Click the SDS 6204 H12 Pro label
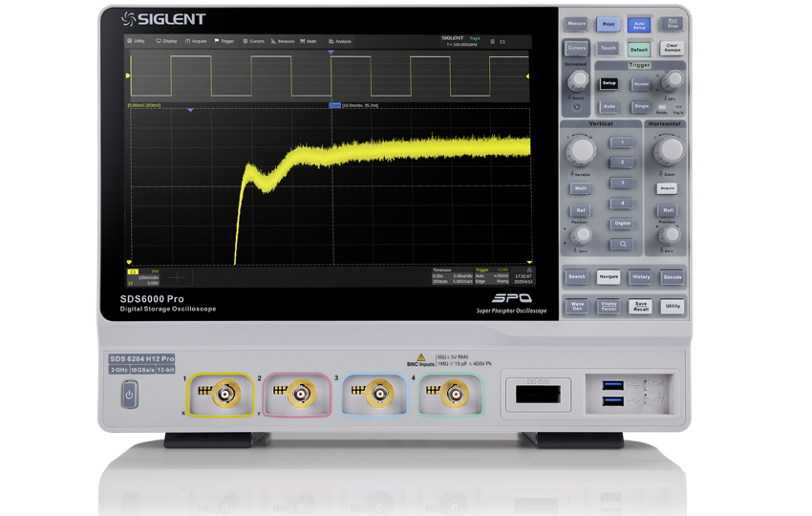Image resolution: width=812 pixels, height=516 pixels. 142,358
